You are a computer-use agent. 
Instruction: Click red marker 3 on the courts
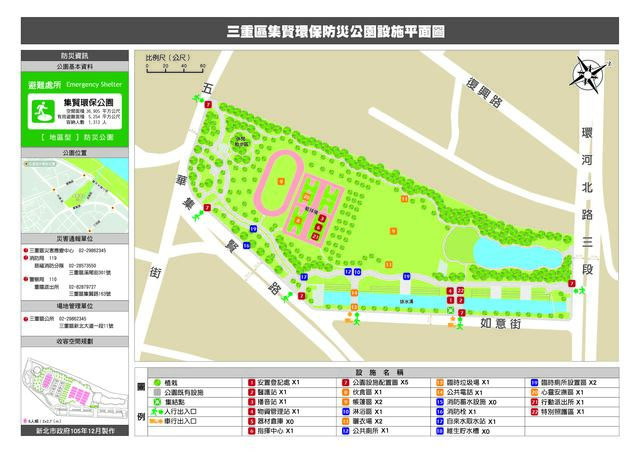(322, 219)
